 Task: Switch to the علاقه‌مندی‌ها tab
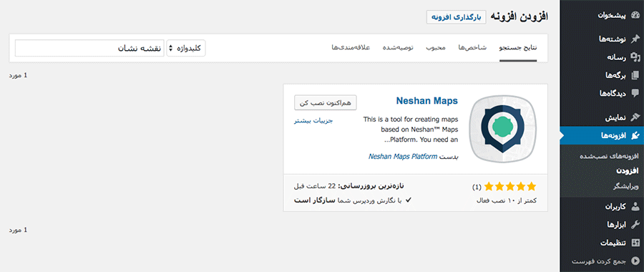(351, 48)
